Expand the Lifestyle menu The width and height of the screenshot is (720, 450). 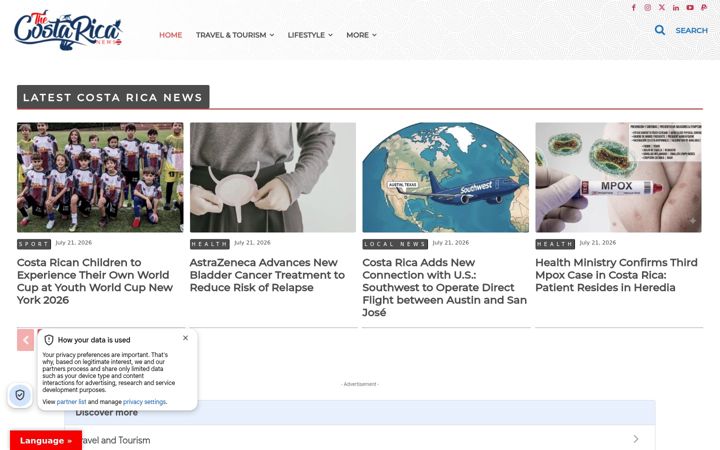[x=310, y=35]
